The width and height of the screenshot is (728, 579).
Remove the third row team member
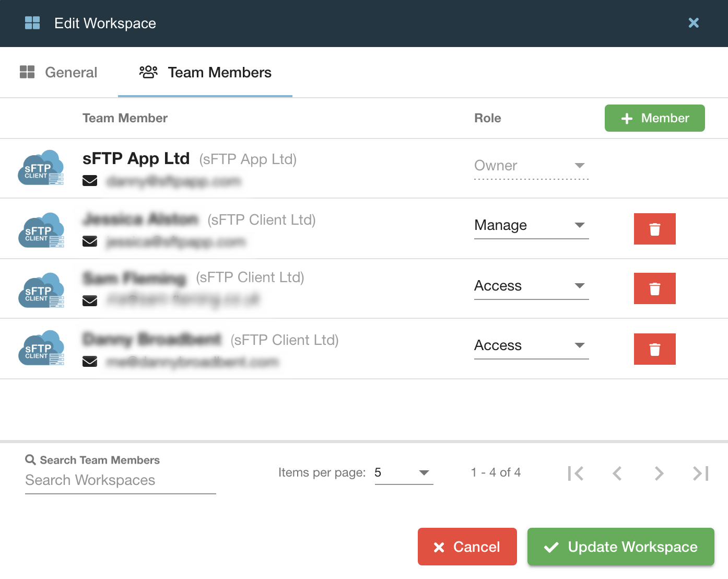click(655, 288)
